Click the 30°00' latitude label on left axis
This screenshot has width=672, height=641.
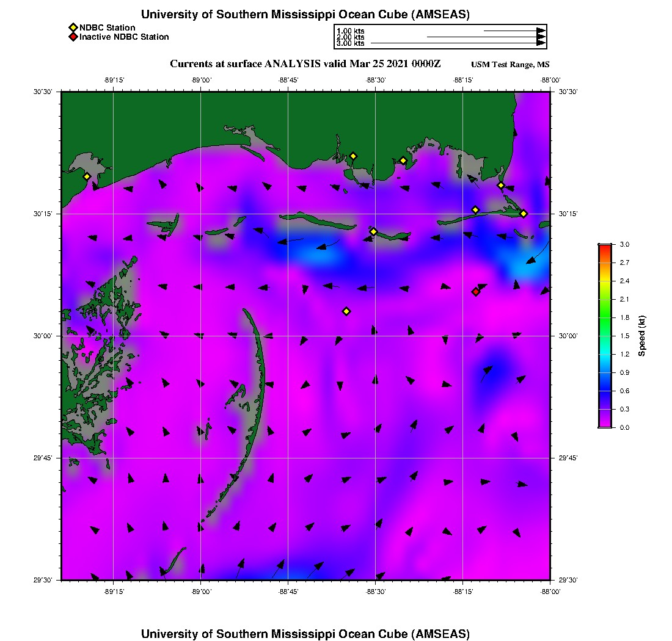(43, 336)
